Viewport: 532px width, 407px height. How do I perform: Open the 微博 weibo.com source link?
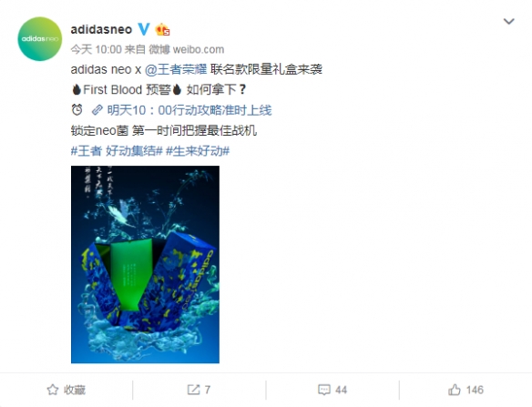(186, 49)
